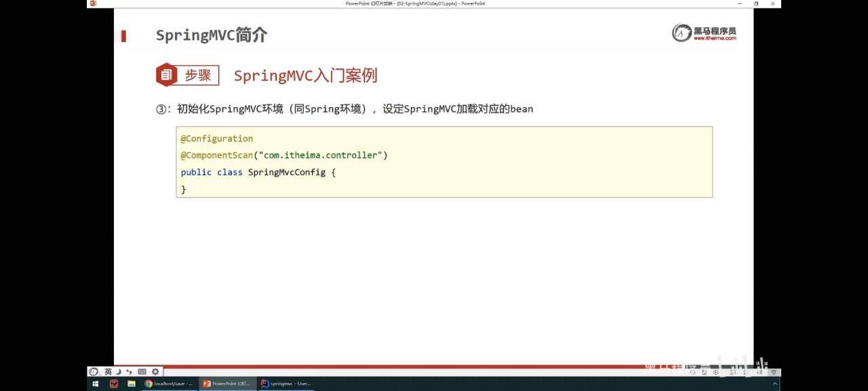The height and width of the screenshot is (391, 868).
Task: Toggle IME punctuation mode icon
Action: [130, 372]
